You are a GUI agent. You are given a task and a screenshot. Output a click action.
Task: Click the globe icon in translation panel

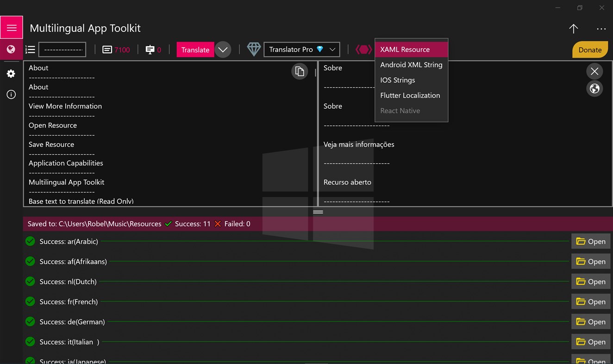[x=594, y=88]
